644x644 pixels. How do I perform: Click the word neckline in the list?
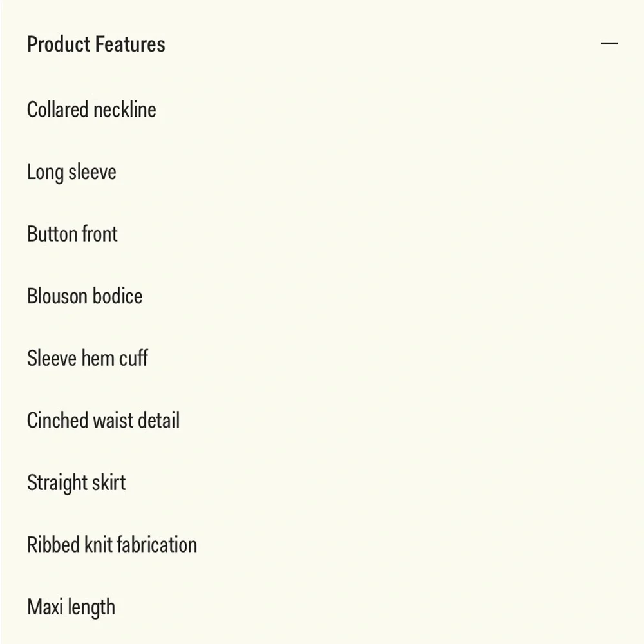pos(125,109)
